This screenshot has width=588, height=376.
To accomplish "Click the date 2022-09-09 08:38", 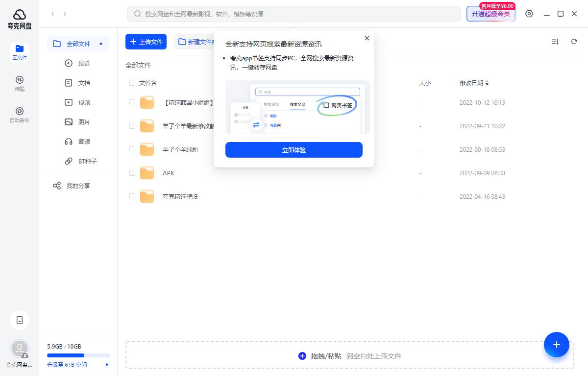I will tap(482, 173).
